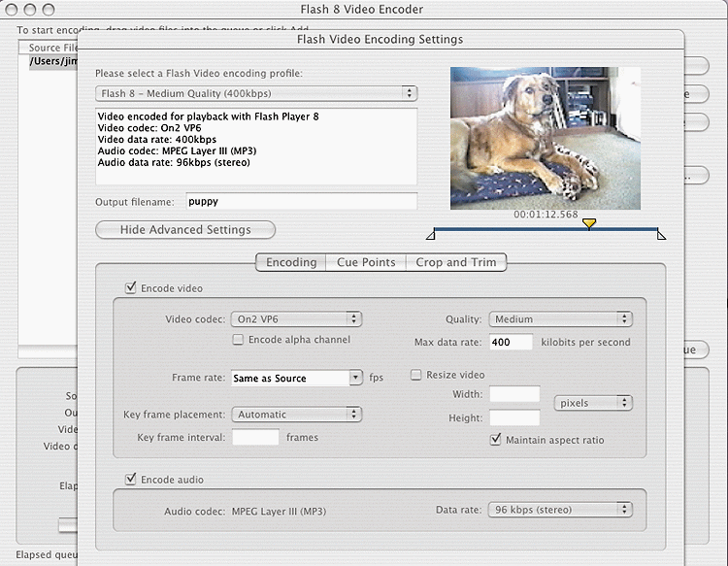This screenshot has height=566, width=728.
Task: Click the dog video preview thumbnail
Action: pos(546,139)
